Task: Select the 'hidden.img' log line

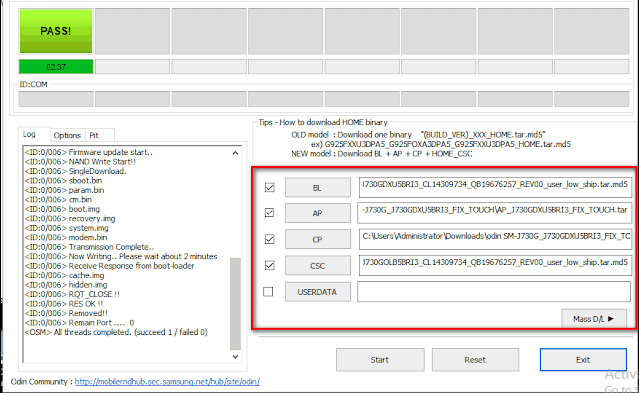Action: coord(66,285)
